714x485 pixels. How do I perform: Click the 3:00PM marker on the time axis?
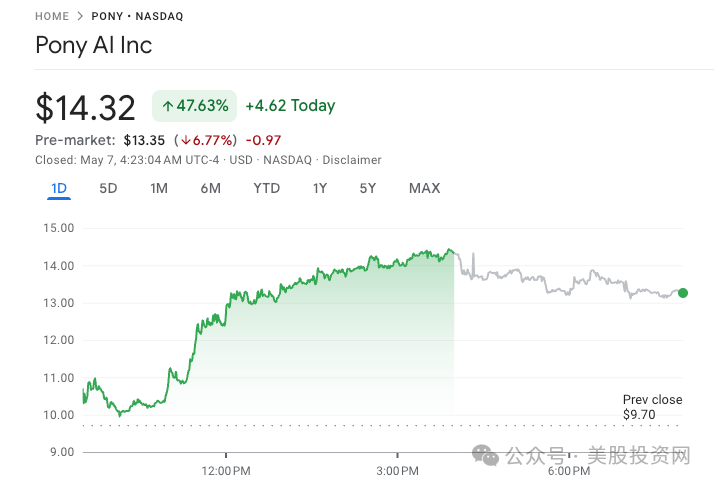(397, 470)
